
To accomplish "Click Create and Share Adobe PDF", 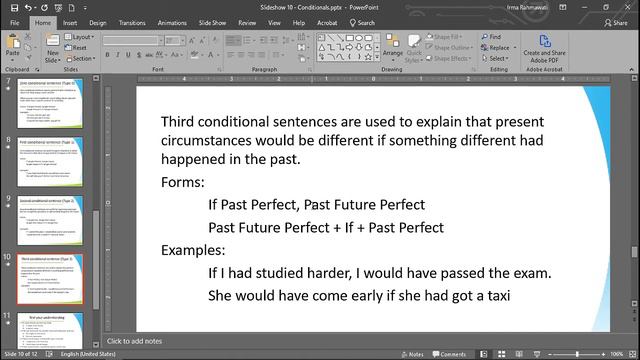I will pyautogui.click(x=544, y=49).
